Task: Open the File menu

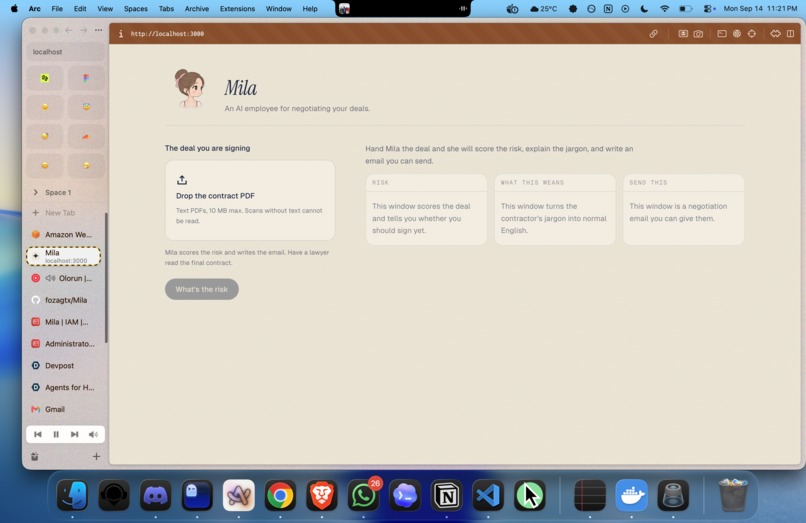Action: [57, 9]
